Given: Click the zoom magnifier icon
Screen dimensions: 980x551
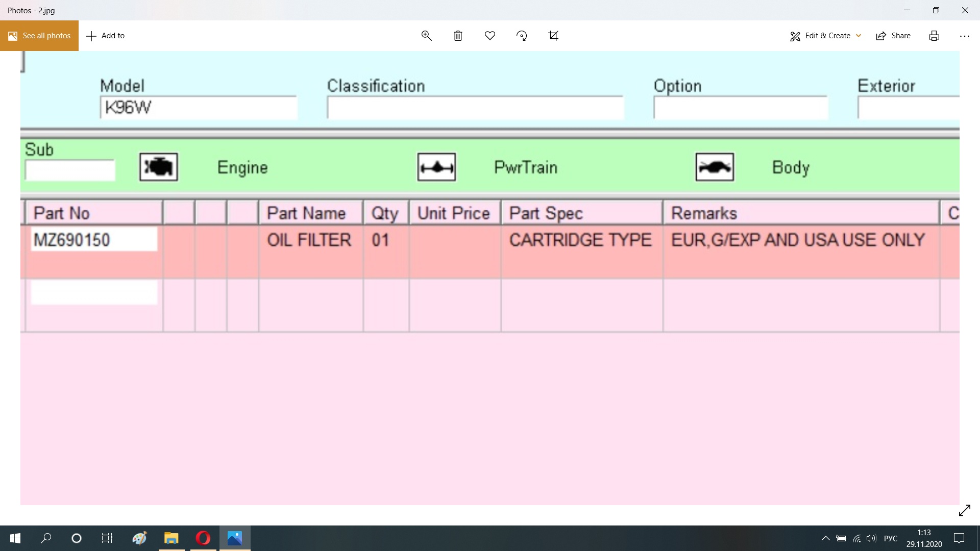Looking at the screenshot, I should (426, 36).
